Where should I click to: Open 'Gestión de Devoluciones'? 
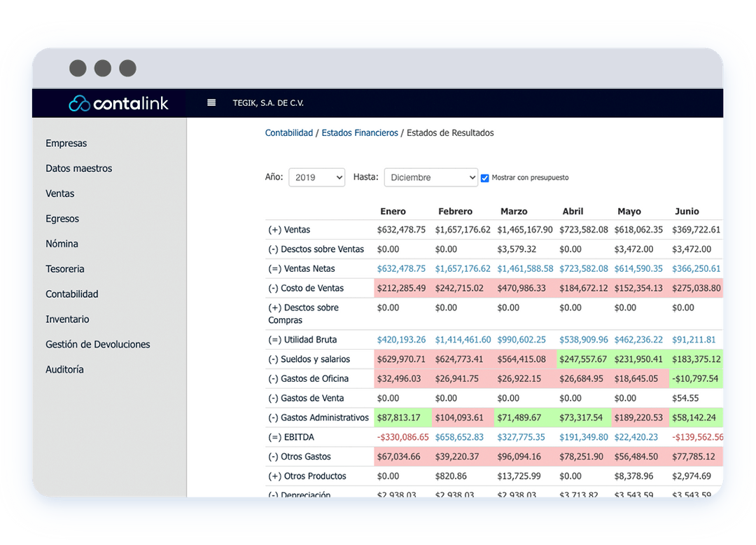[97, 344]
